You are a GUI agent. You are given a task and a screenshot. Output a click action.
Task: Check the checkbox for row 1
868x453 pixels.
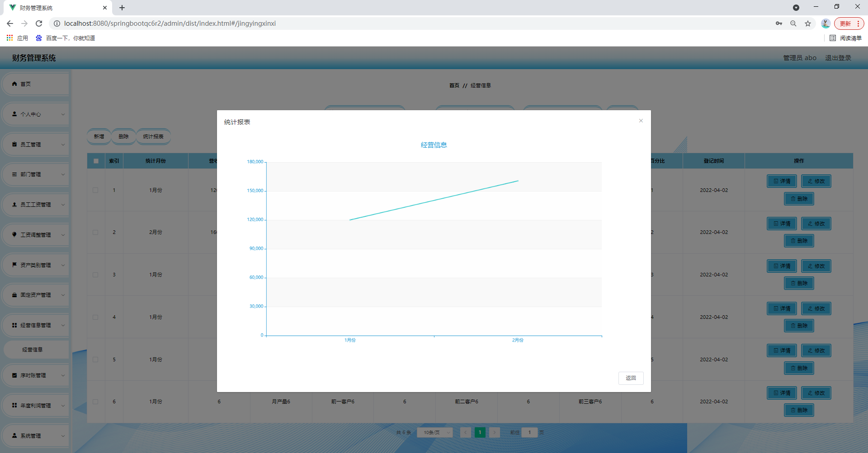[x=95, y=190]
